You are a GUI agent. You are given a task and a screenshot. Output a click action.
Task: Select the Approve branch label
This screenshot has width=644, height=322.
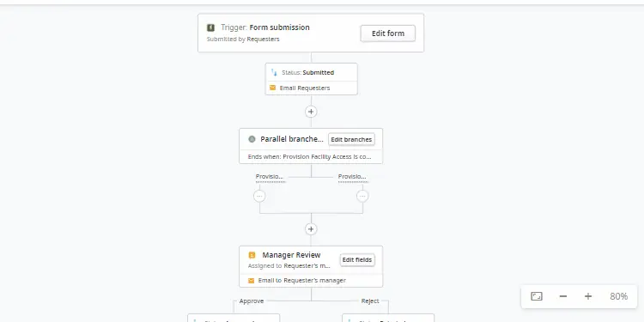[252, 301]
